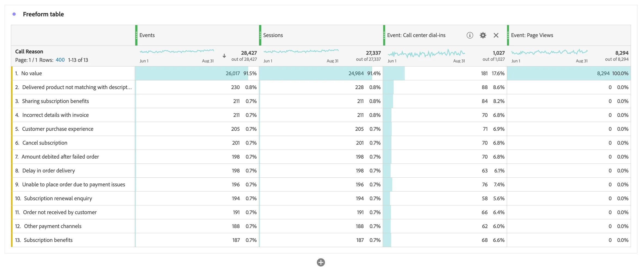The image size is (644, 267).
Task: Click Sessions total 27,337
Action: click(373, 53)
